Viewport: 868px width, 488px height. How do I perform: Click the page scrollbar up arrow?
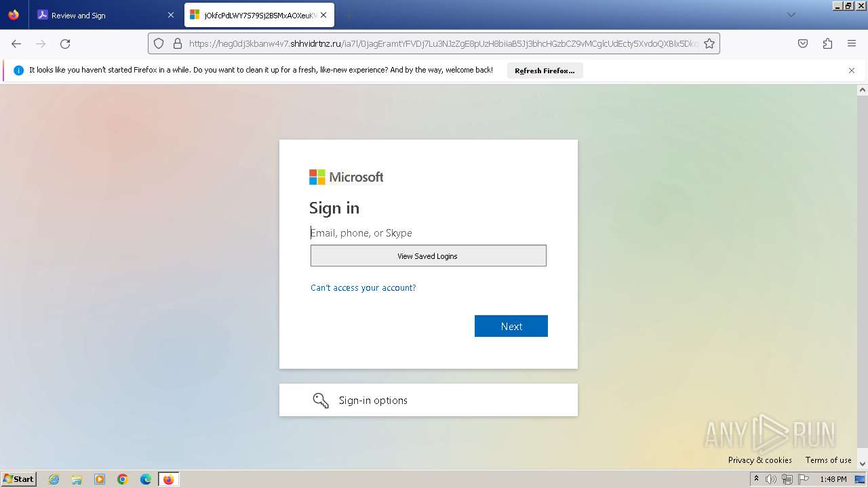click(x=863, y=89)
